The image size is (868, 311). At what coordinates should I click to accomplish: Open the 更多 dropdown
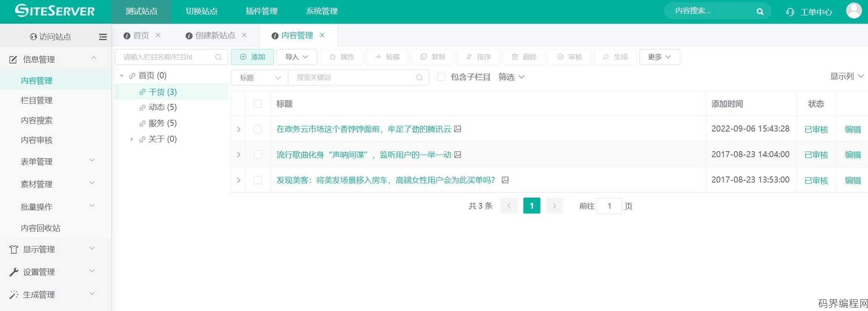[x=659, y=57]
